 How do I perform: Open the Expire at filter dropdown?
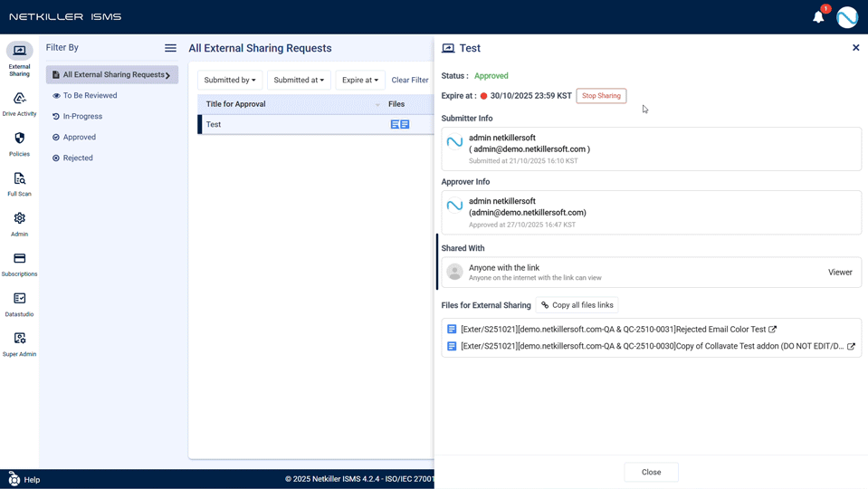click(x=360, y=81)
